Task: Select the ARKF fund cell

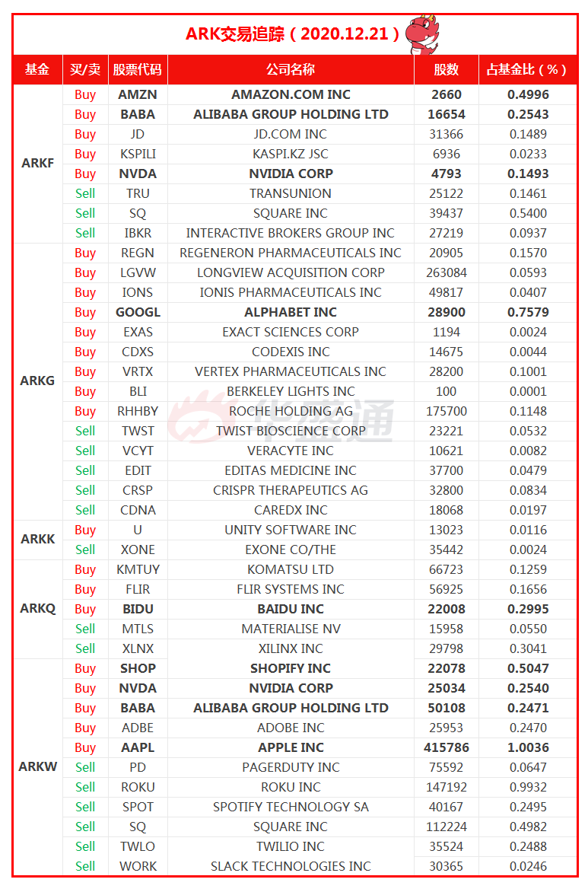Action: click(37, 164)
